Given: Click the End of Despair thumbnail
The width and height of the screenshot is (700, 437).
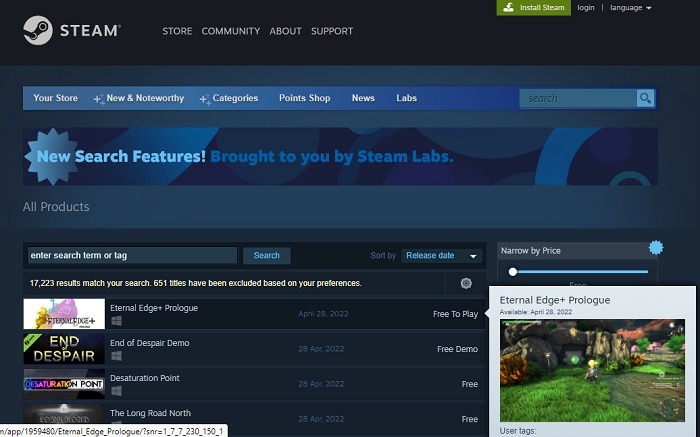Looking at the screenshot, I should (64, 349).
